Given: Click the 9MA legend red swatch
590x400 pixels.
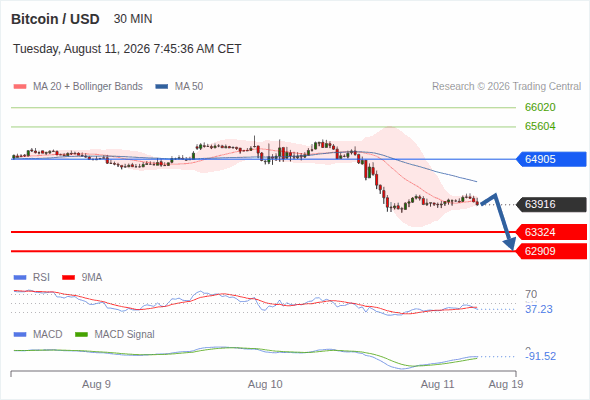Looking at the screenshot, I should click(68, 278).
